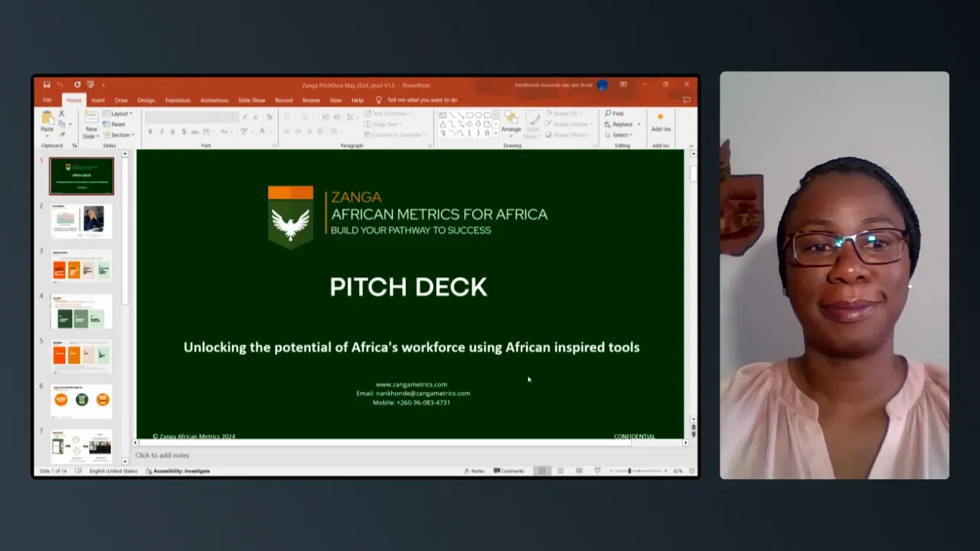Undo the last action in Quick Access Toolbar
This screenshot has width=980, height=551.
[60, 84]
